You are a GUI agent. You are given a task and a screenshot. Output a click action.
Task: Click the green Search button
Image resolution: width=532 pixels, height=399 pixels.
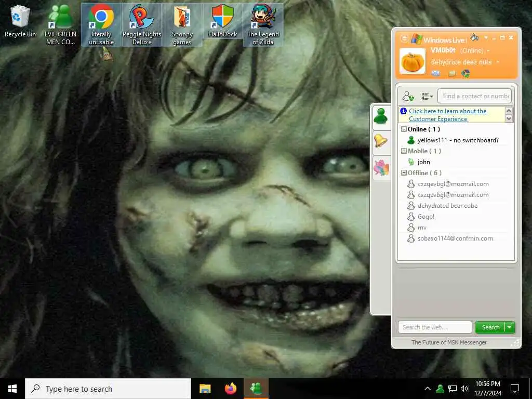click(x=490, y=327)
